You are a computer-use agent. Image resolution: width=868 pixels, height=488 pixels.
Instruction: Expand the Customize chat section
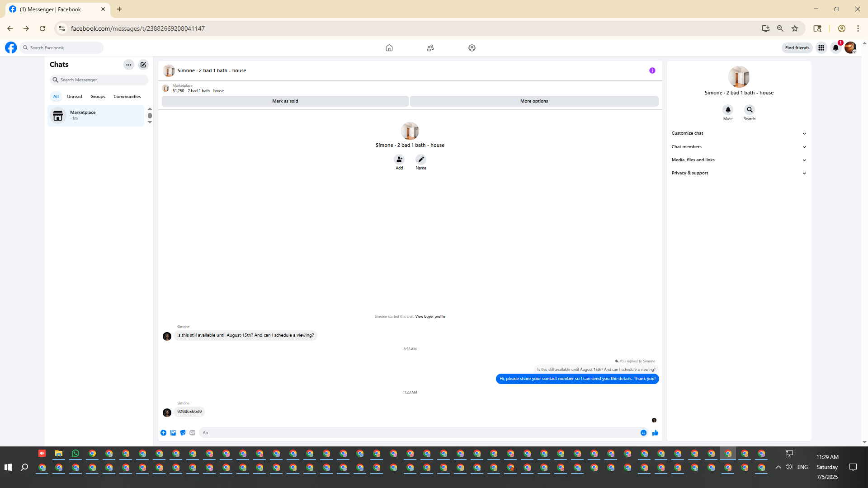(x=739, y=133)
